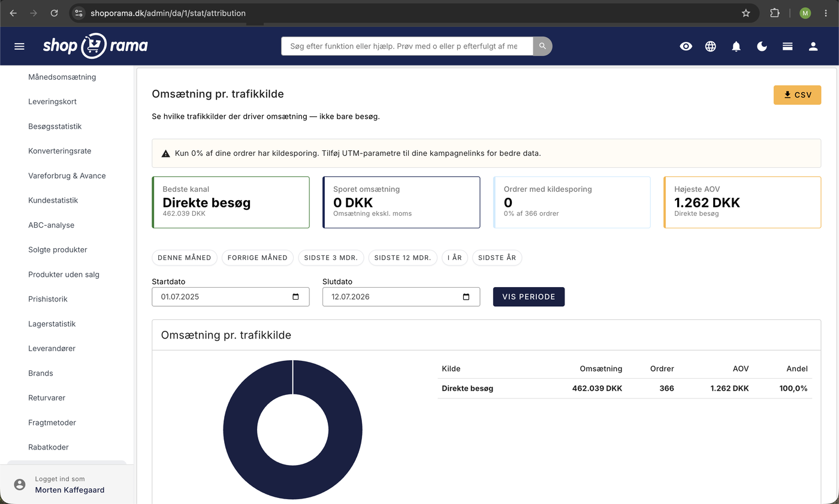The width and height of the screenshot is (839, 504).
Task: Bookmark page with the star icon
Action: (x=746, y=13)
